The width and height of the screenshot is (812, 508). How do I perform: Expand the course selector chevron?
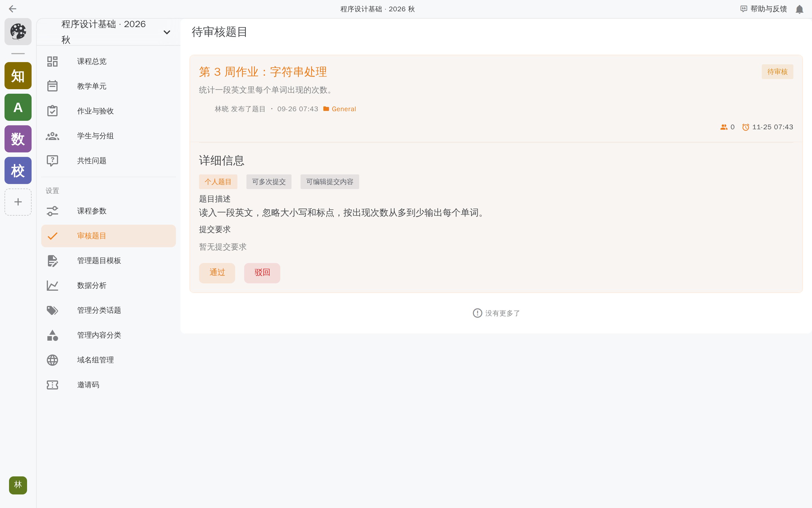click(167, 32)
